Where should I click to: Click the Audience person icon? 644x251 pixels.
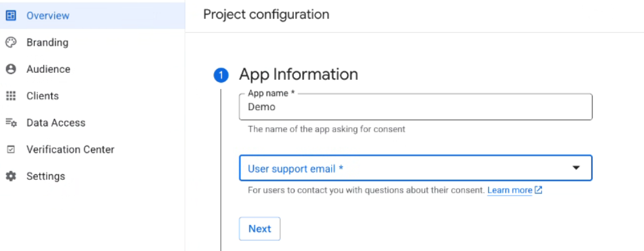[x=10, y=69]
